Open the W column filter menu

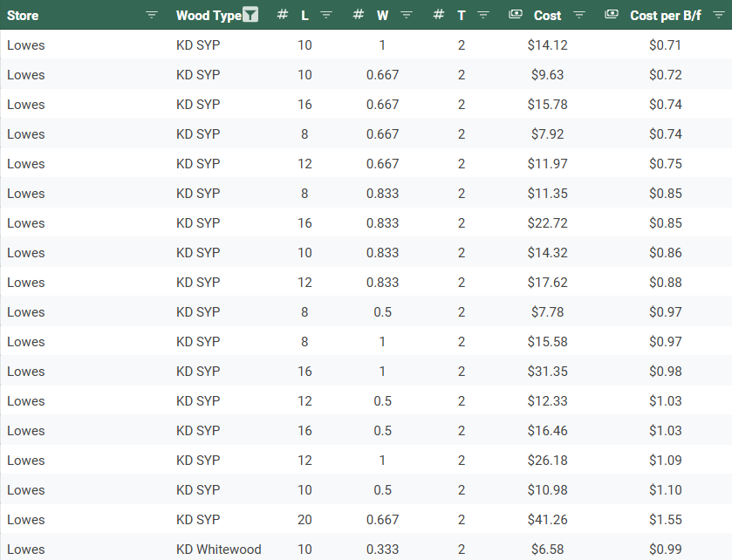407,15
